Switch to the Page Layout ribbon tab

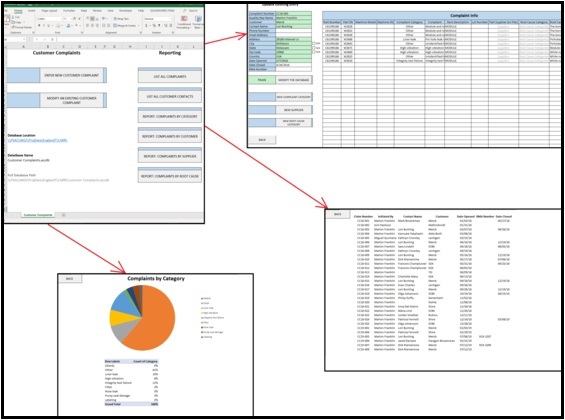point(49,11)
